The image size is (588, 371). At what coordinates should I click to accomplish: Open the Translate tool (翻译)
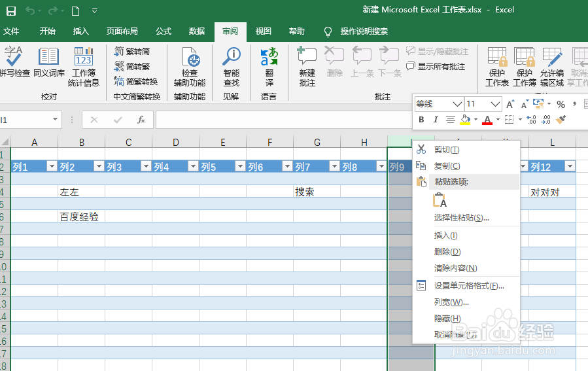pyautogui.click(x=269, y=67)
